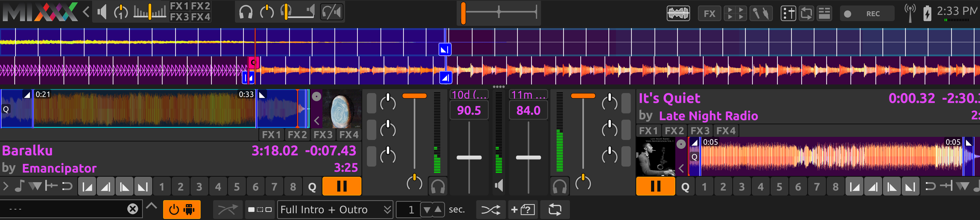Click the right deck FX2 tab
Viewport: 980px width, 220px height.
coord(674,131)
